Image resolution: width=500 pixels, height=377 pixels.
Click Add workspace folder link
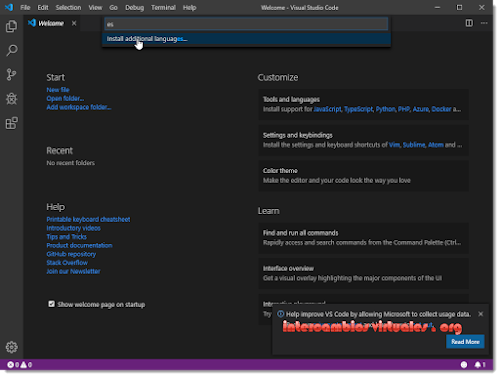pyautogui.click(x=79, y=107)
